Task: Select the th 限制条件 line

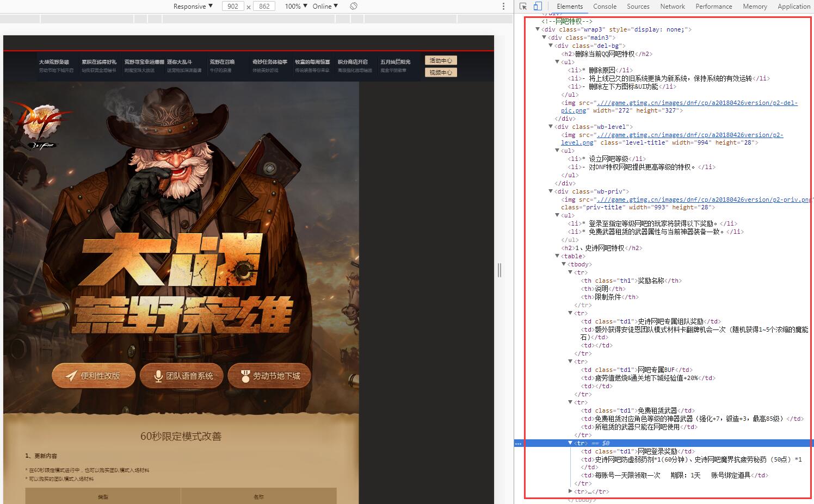Action: 610,297
